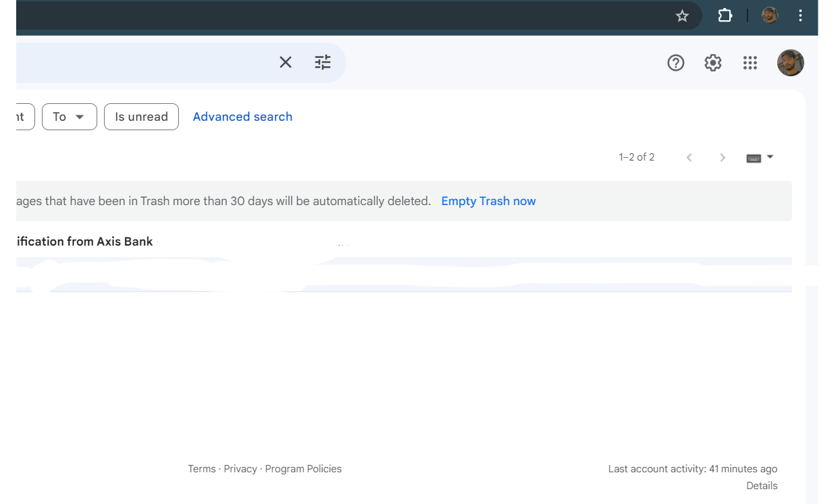Open Advanced search
Screen dimensions: 840x504
coord(242,116)
